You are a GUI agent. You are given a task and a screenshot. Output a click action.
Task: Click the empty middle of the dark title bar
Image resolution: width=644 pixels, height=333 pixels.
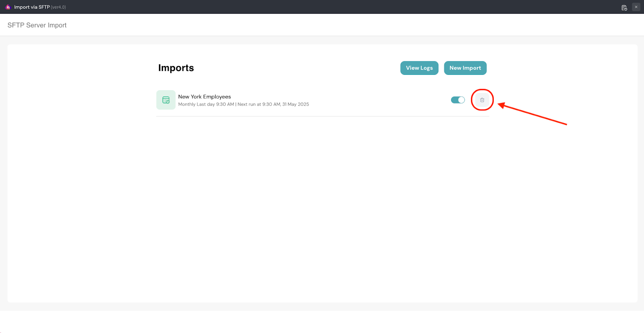tap(322, 7)
